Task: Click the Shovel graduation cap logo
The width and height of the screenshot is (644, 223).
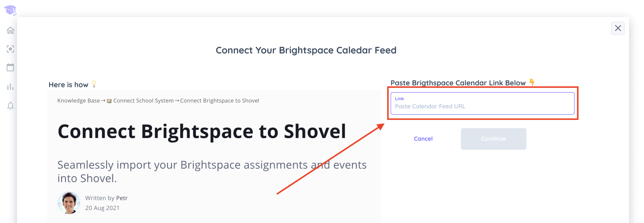Action: pyautogui.click(x=10, y=10)
